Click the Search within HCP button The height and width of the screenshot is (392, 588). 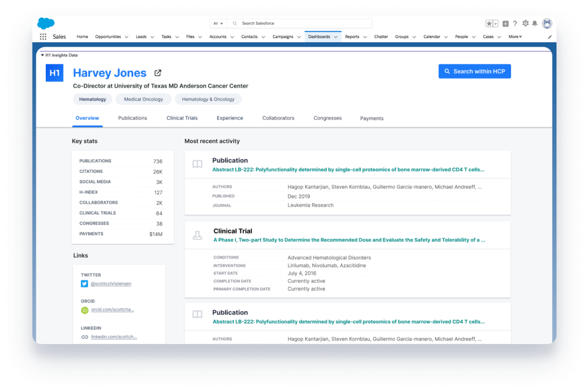pyautogui.click(x=475, y=72)
